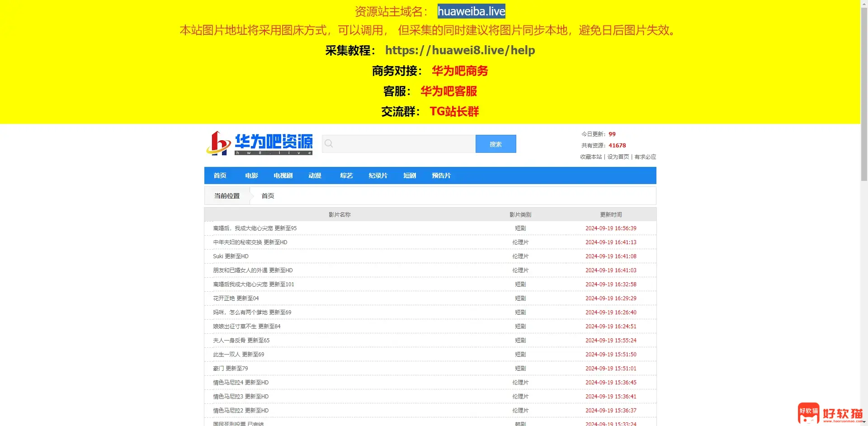The width and height of the screenshot is (868, 426).
Task: Open the 电影 navigation tab
Action: (x=251, y=175)
